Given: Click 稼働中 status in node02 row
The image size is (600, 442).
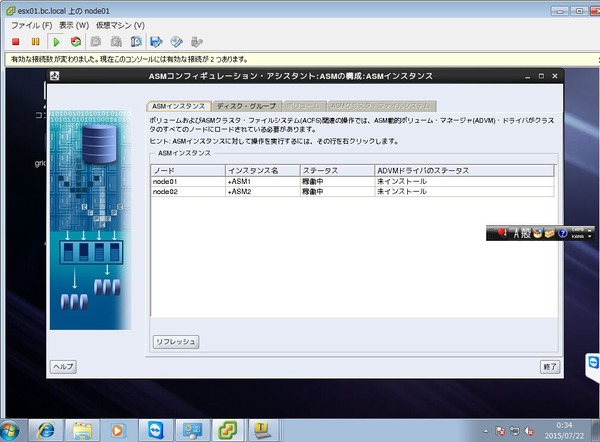Looking at the screenshot, I should [x=337, y=192].
